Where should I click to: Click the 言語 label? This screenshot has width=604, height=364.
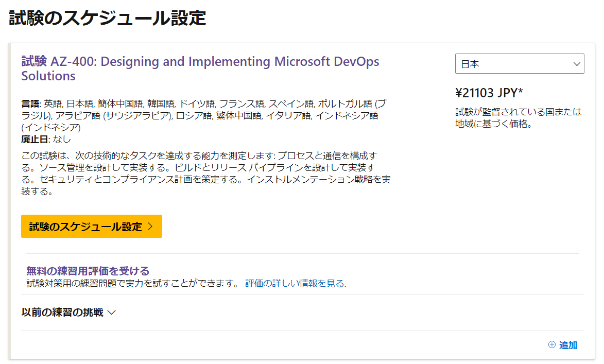(x=30, y=103)
